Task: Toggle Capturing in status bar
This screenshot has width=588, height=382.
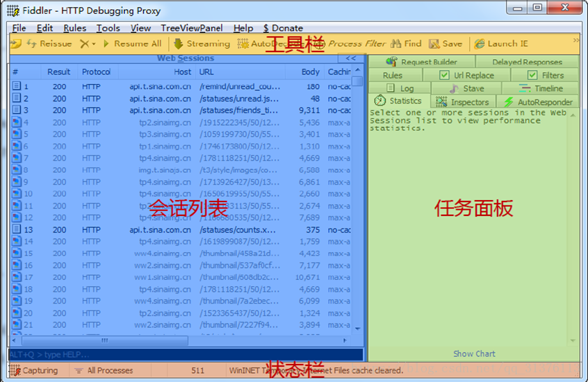Action: click(x=34, y=370)
